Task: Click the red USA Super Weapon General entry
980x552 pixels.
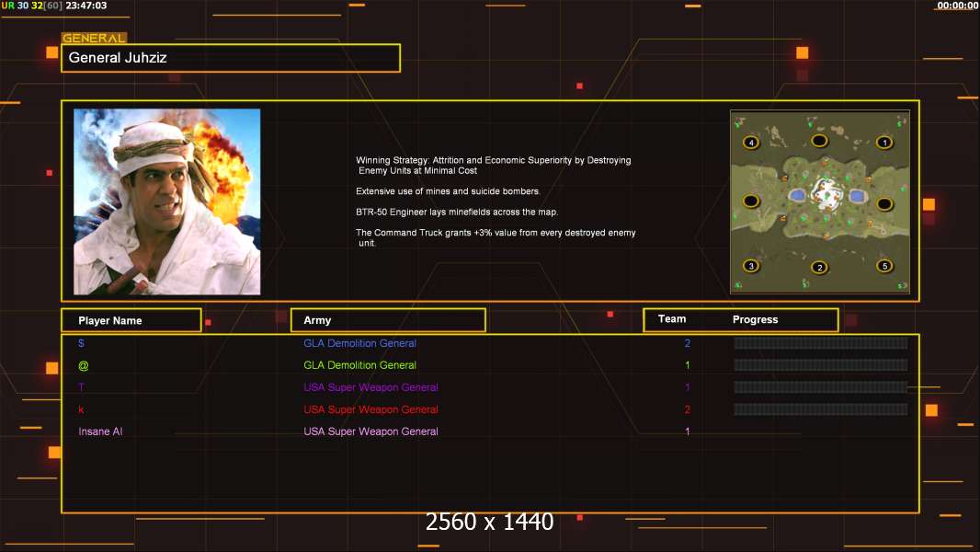Action: tap(370, 409)
